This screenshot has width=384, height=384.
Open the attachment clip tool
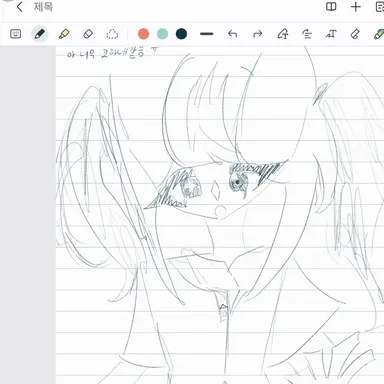[x=355, y=34]
